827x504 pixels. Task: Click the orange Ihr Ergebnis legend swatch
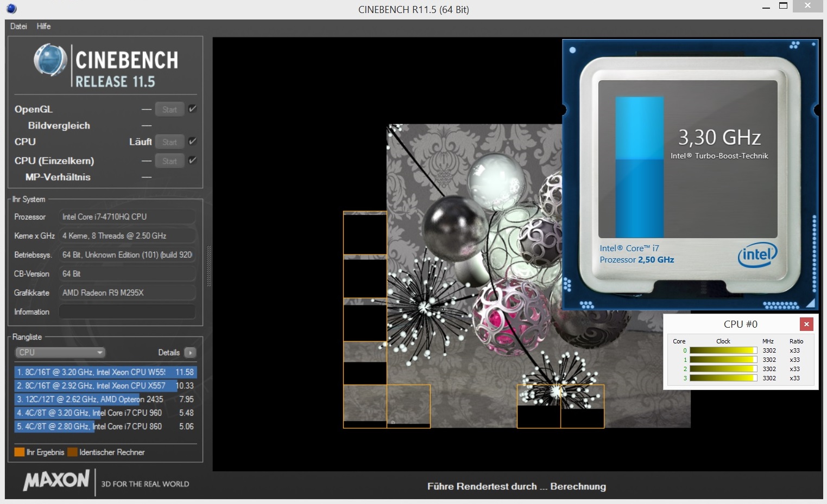point(20,452)
